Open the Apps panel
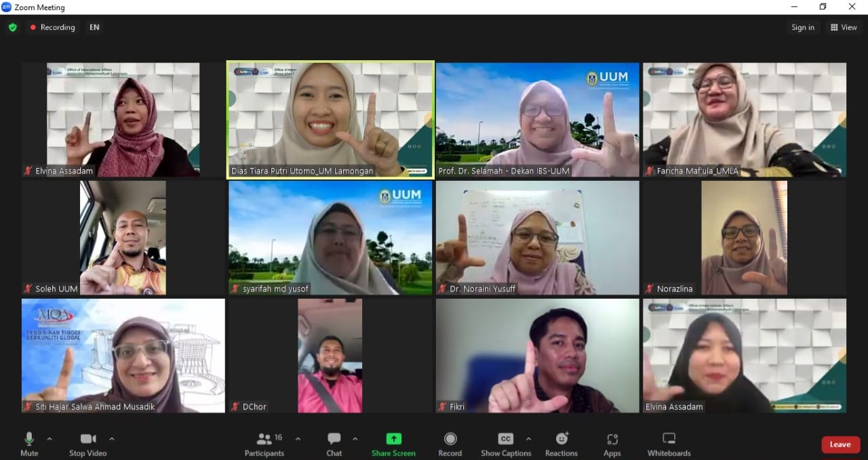This screenshot has height=460, width=868. click(x=612, y=439)
